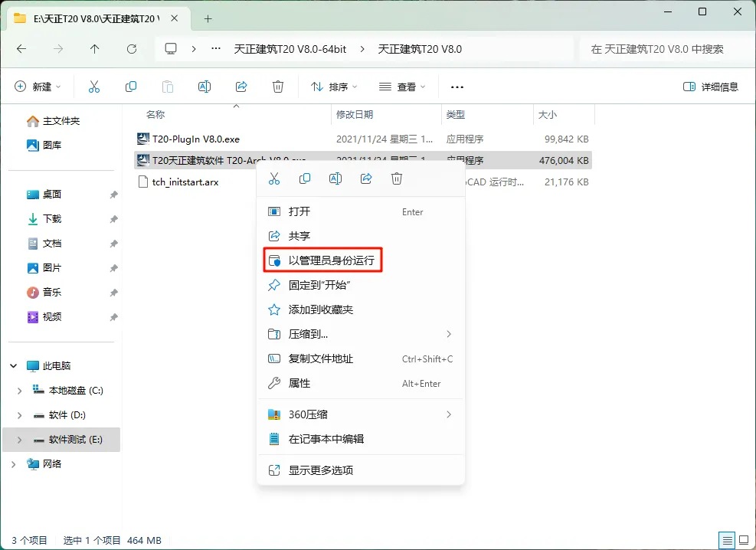
Task: Go back with the Back arrow
Action: click(x=21, y=49)
